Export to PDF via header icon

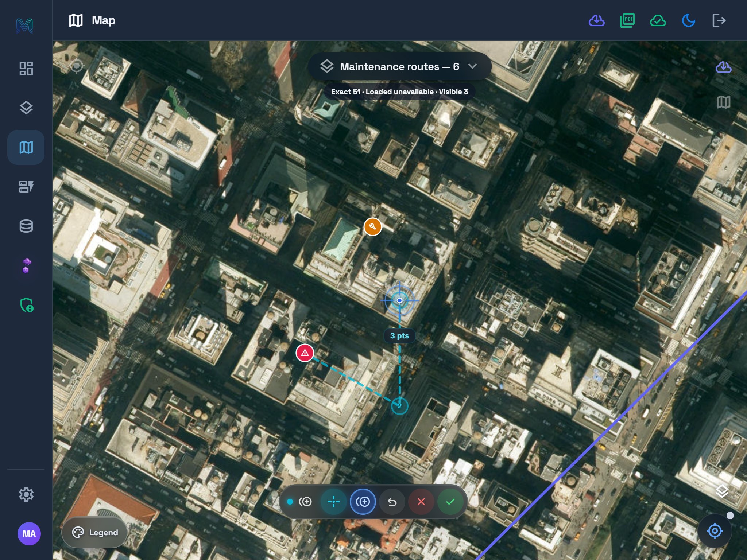627,20
